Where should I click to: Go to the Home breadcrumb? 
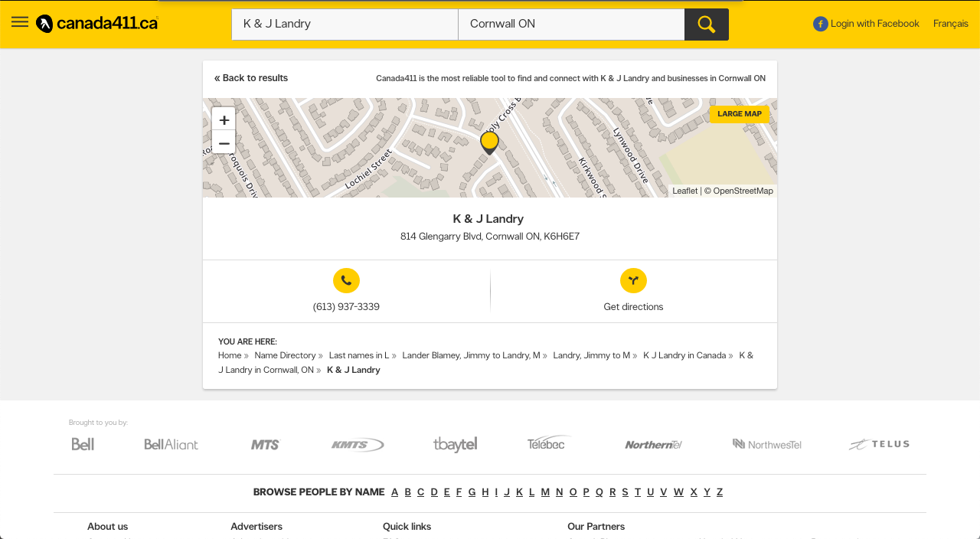(x=230, y=355)
